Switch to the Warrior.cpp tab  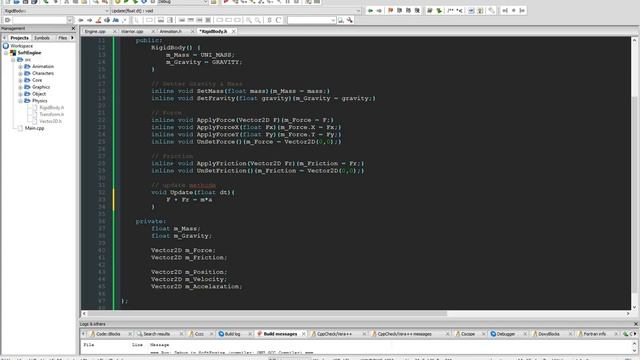click(x=132, y=31)
